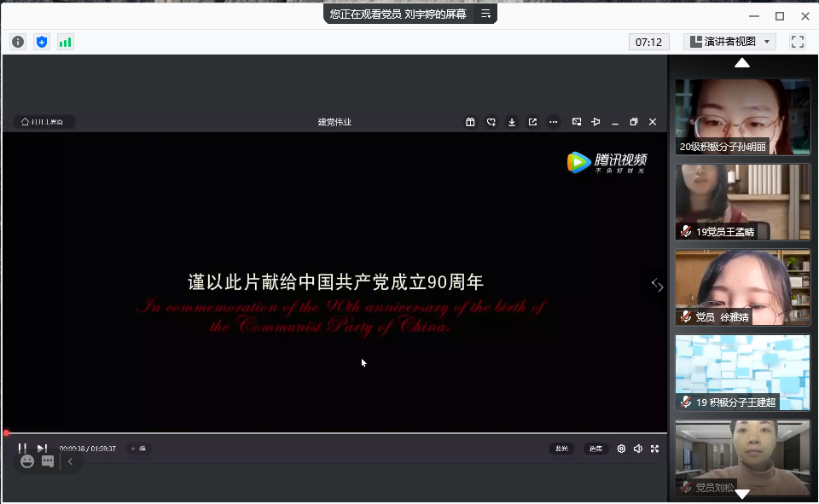
Task: Pause the video playback
Action: click(x=22, y=449)
